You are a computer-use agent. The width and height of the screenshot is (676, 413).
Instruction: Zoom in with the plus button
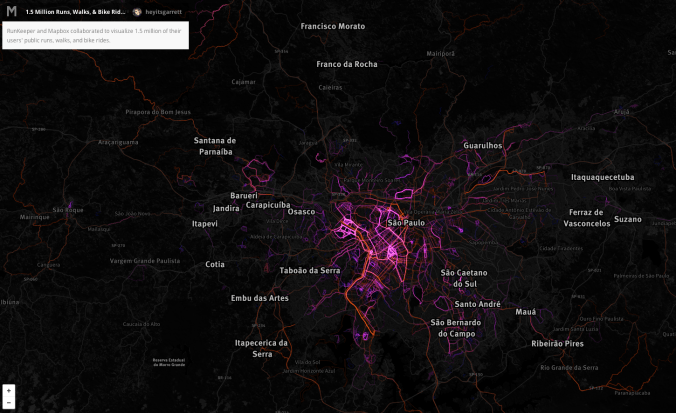pos(9,390)
